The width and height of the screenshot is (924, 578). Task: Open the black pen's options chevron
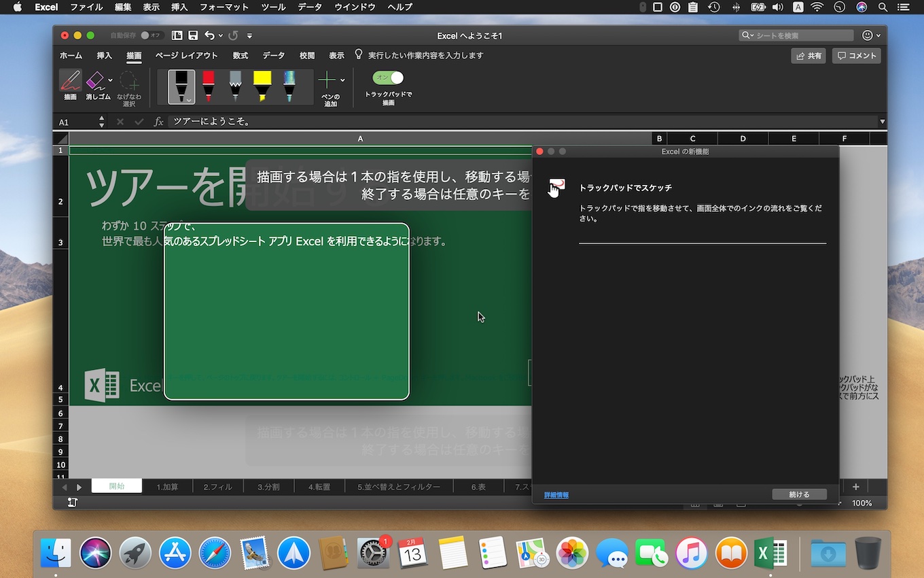point(189,99)
